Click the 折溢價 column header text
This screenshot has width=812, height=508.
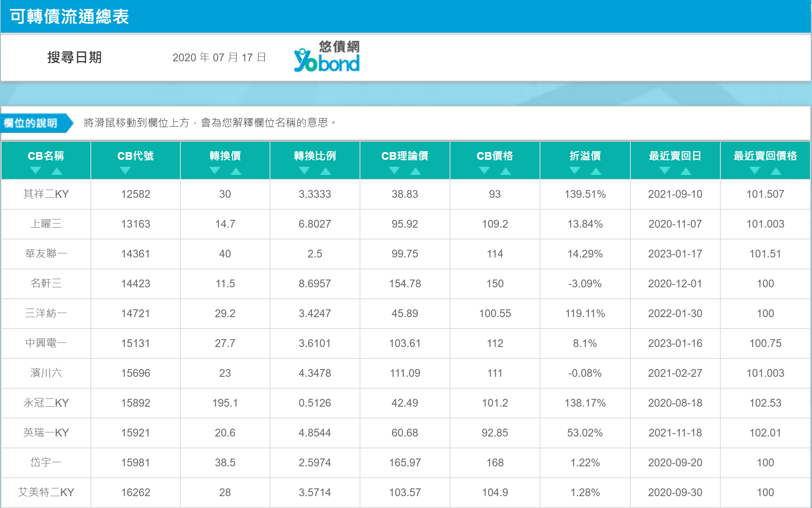585,156
